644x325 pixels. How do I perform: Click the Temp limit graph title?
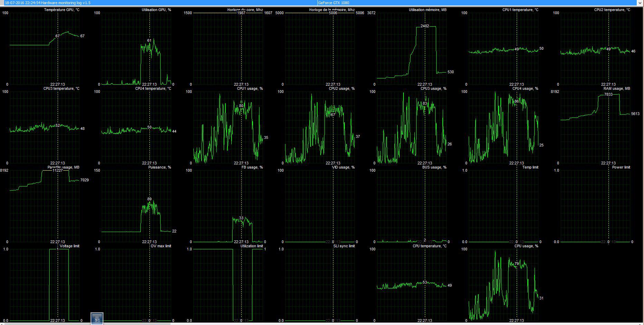[x=530, y=167]
